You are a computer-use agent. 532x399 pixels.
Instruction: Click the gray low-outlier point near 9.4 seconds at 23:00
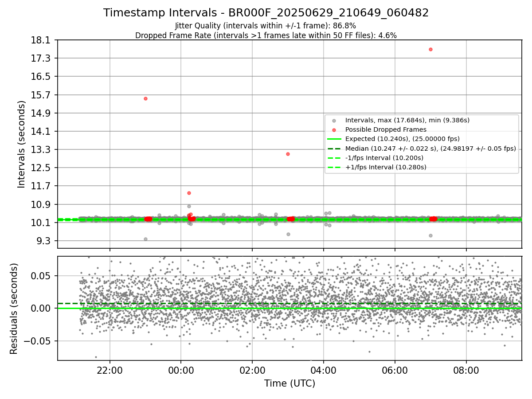click(x=145, y=239)
